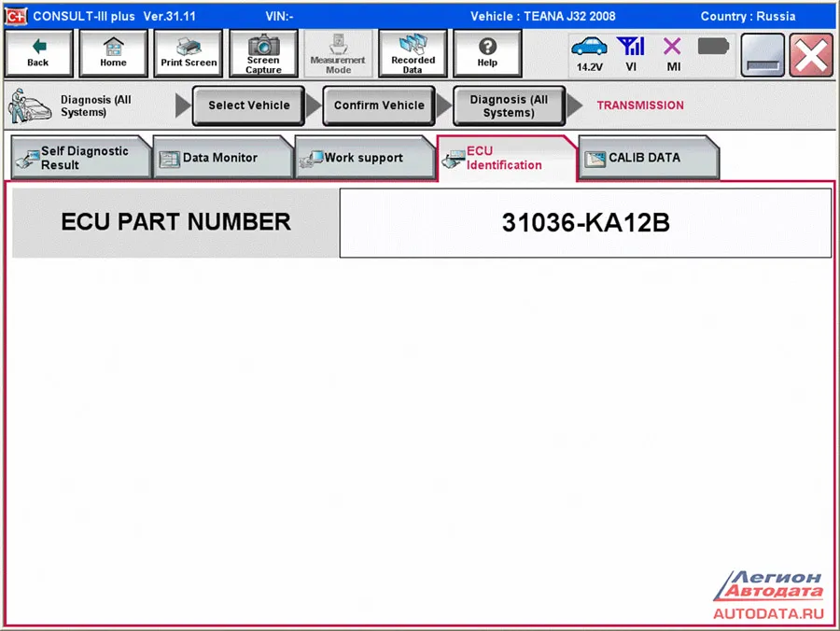840x631 pixels.
Task: Take a Screen Capture with camera icon
Action: pos(263,53)
